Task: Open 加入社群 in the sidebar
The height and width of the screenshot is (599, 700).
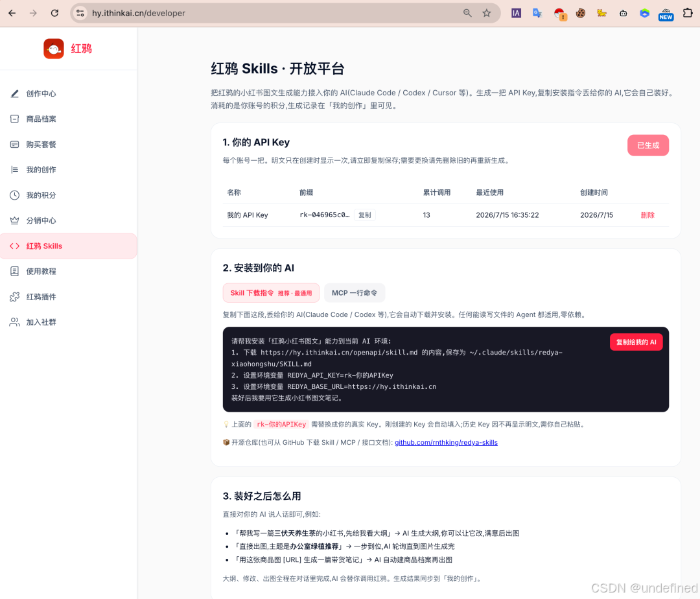Action: (68, 322)
